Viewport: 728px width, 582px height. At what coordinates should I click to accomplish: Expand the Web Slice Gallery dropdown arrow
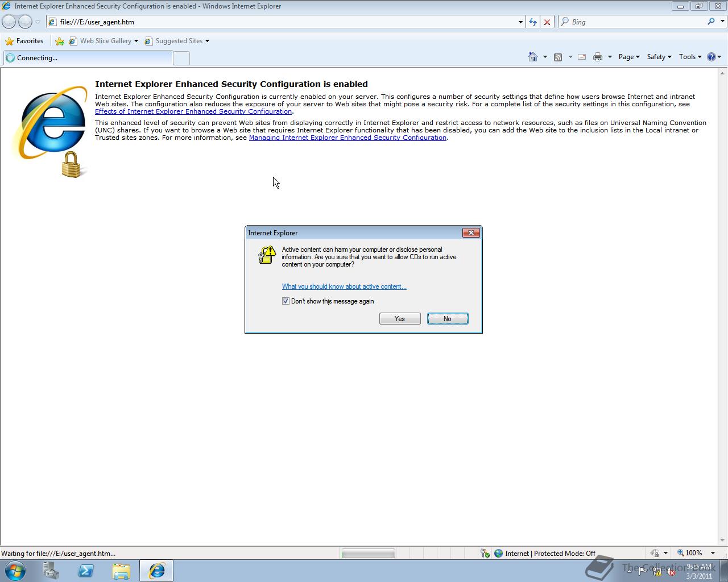coord(136,41)
